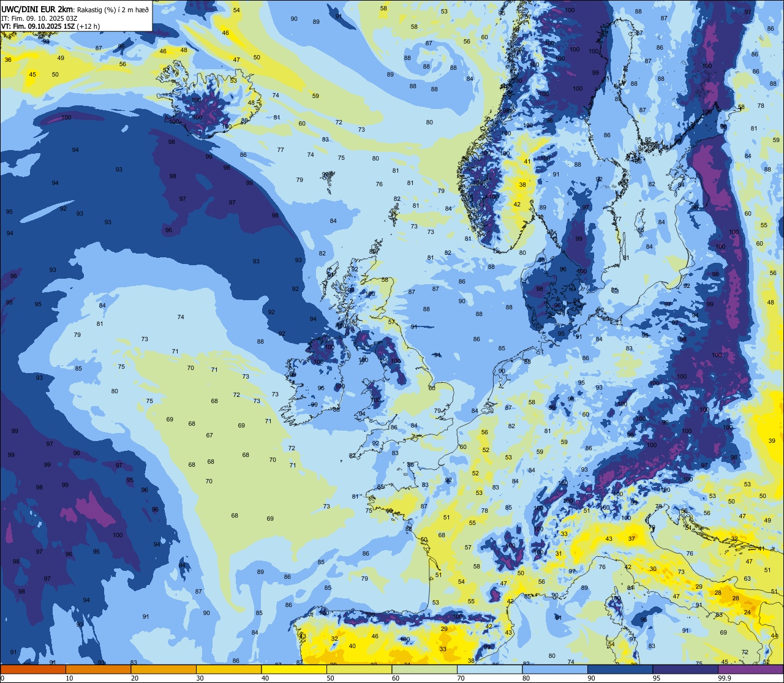This screenshot has height=683, width=784.
Task: Click the legend scale label "99.9"
Action: 725,678
